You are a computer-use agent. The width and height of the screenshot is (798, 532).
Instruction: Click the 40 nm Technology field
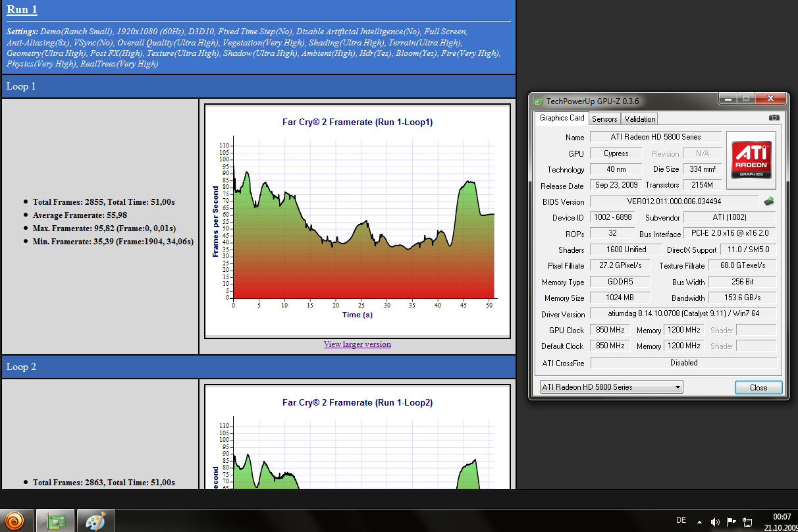tap(616, 169)
